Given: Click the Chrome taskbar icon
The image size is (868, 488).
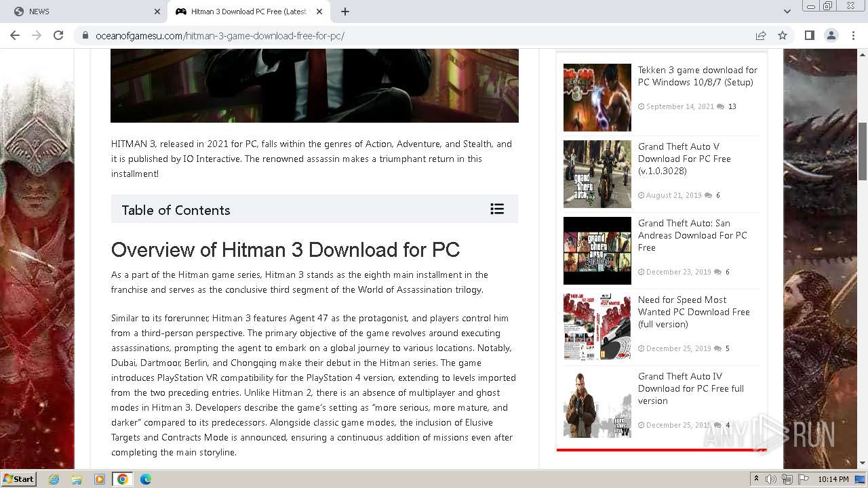Looking at the screenshot, I should coord(123,479).
